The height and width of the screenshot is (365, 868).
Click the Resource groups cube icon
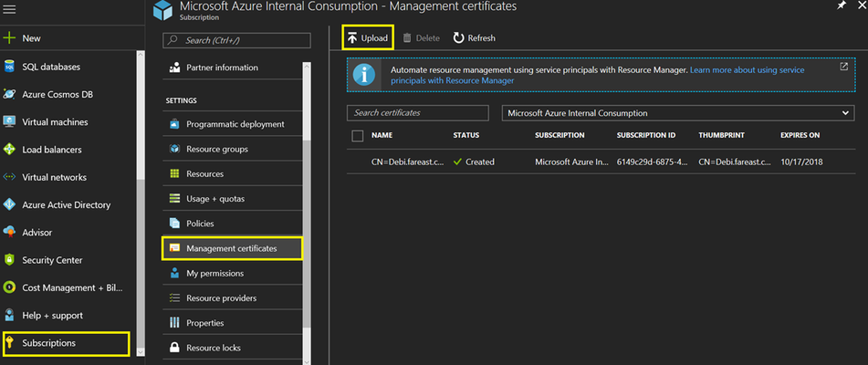174,149
